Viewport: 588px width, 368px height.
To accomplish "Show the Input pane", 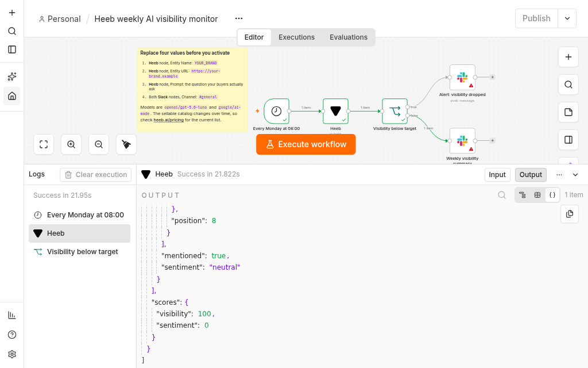I will tap(497, 175).
